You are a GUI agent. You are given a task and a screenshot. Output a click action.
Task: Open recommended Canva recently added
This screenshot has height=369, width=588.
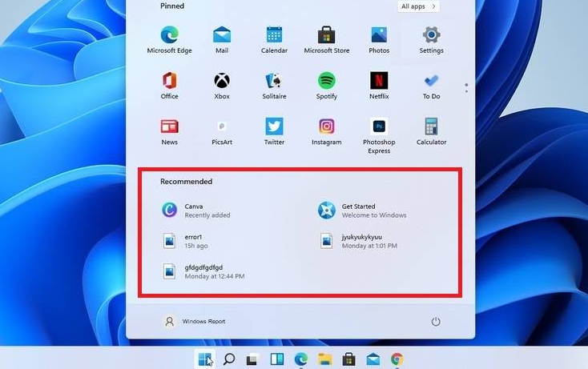(x=196, y=211)
